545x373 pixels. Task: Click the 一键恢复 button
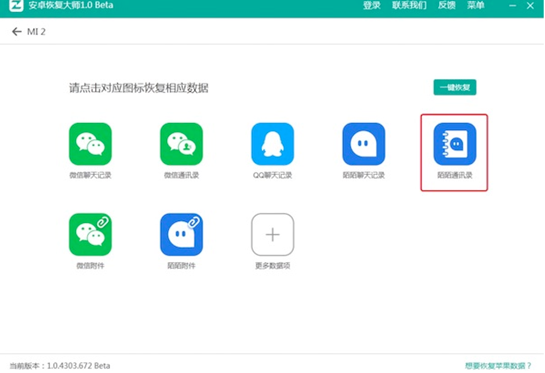455,87
